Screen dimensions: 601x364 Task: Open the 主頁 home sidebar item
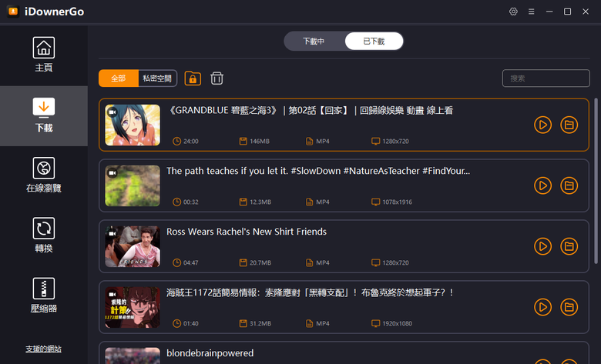44,55
